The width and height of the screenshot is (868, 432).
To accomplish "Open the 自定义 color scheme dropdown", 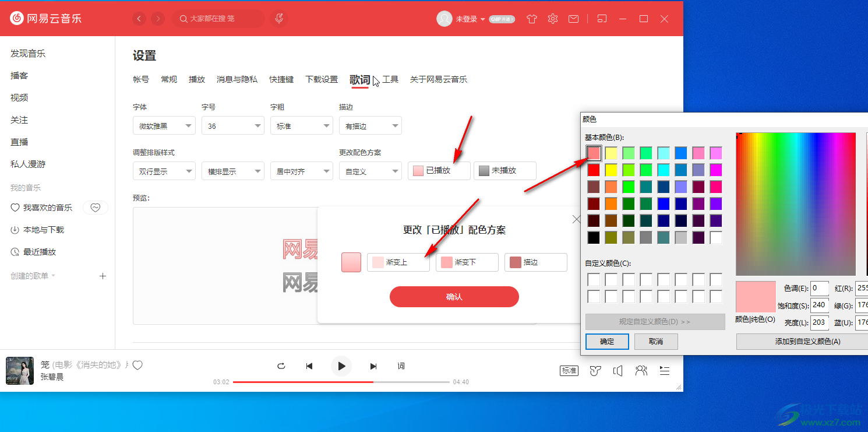I will [371, 171].
